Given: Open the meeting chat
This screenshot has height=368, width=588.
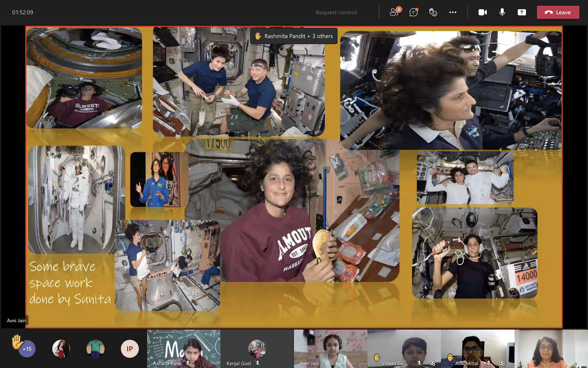Looking at the screenshot, I should click(413, 12).
